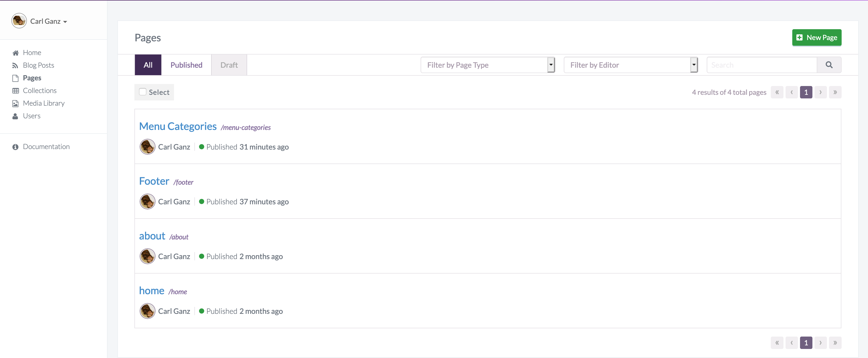This screenshot has height=358, width=868.
Task: Go to last page in bottom pagination
Action: (x=835, y=343)
